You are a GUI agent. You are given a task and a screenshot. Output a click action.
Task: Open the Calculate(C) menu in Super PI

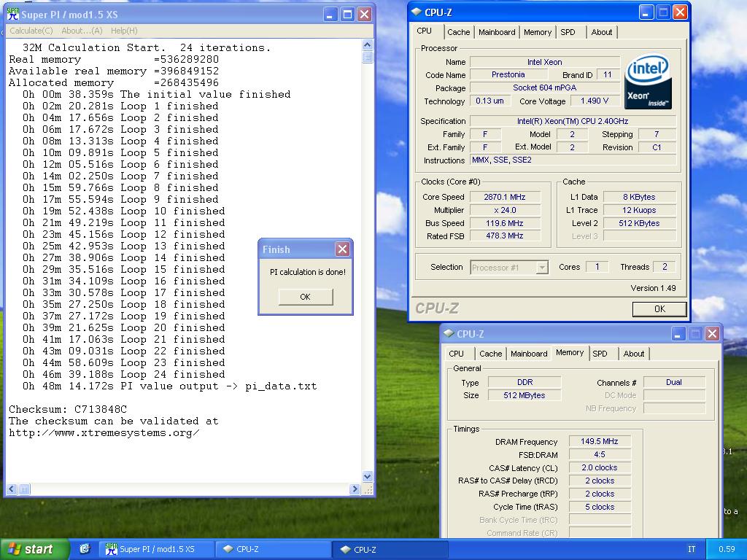click(31, 31)
